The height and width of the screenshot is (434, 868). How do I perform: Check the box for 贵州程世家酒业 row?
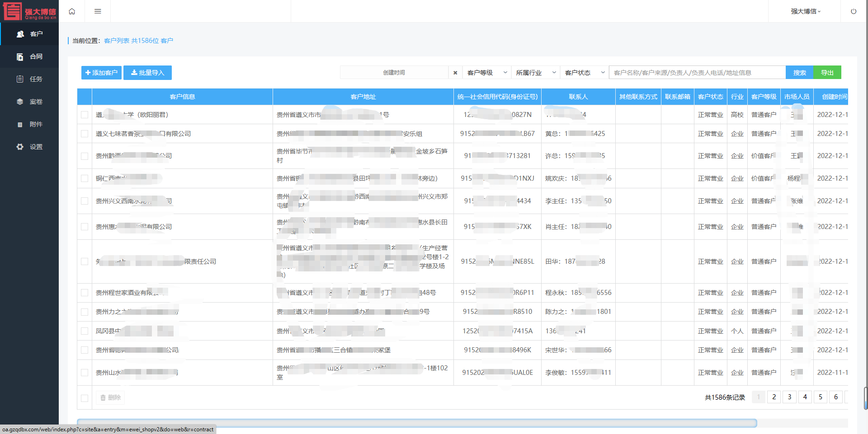point(85,293)
